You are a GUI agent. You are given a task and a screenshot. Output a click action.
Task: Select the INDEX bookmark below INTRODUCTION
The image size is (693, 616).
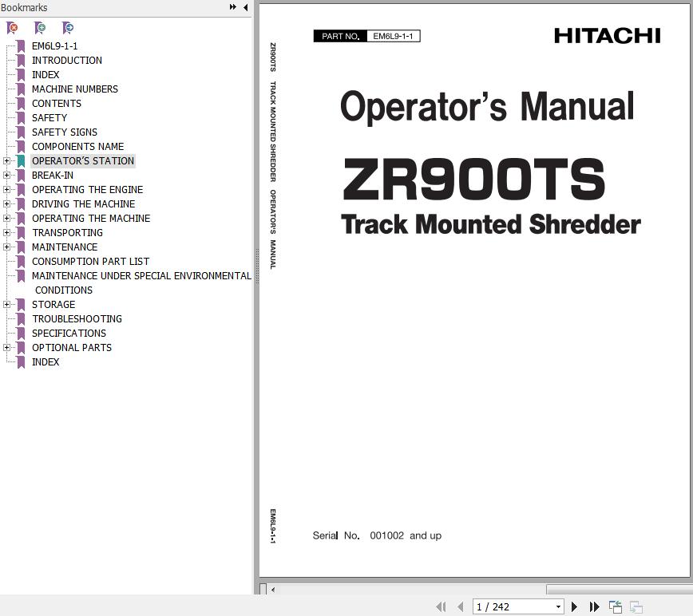coord(46,75)
